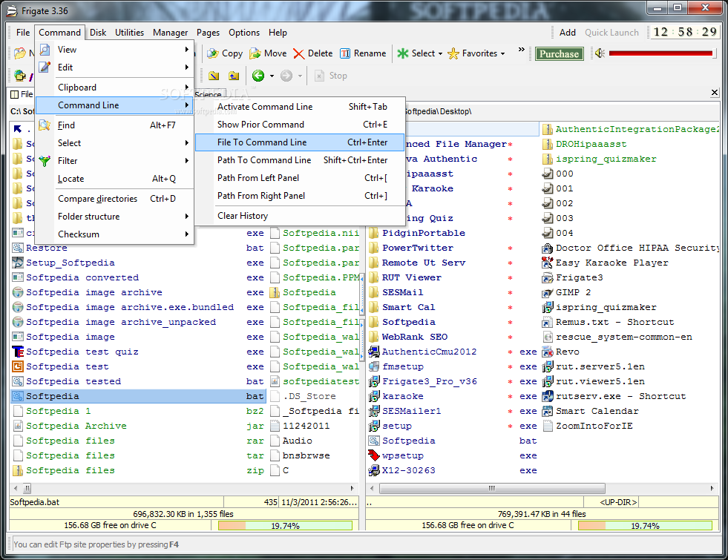Open the File menu
Viewport: 728px width, 560px height.
pyautogui.click(x=23, y=33)
